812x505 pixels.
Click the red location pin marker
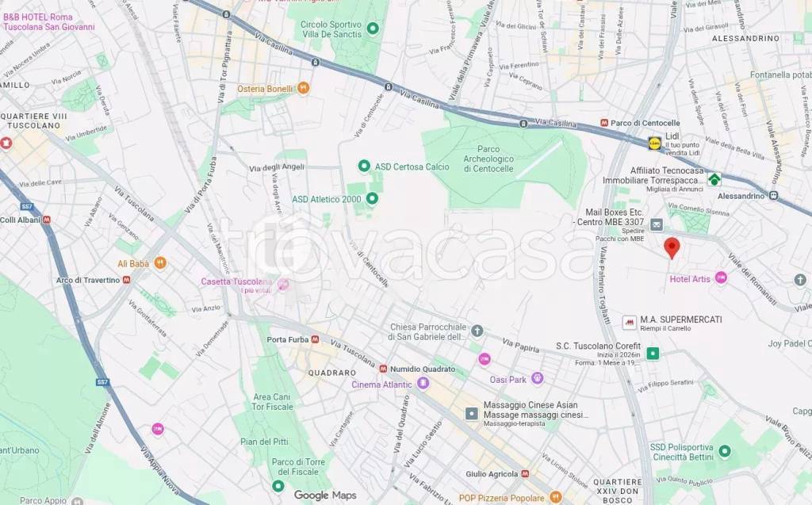click(x=672, y=247)
